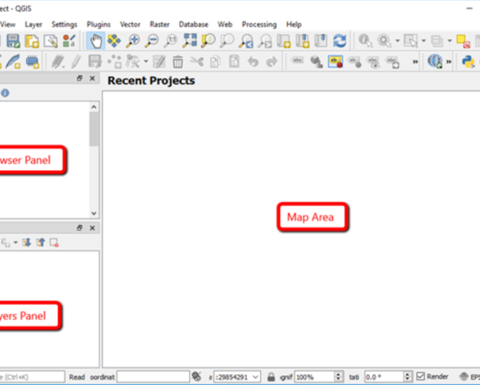This screenshot has width=480, height=385.
Task: Open New Map View icon
Action: tap(284, 41)
